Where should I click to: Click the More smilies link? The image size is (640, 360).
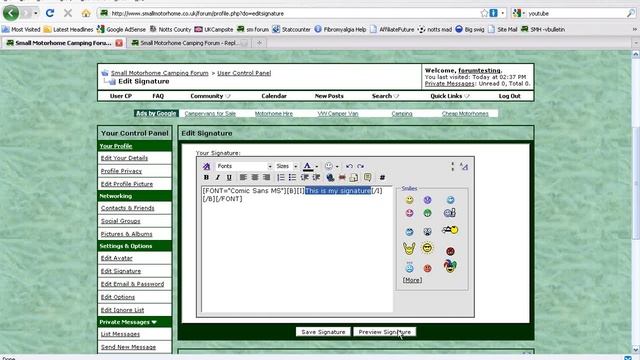click(x=412, y=280)
